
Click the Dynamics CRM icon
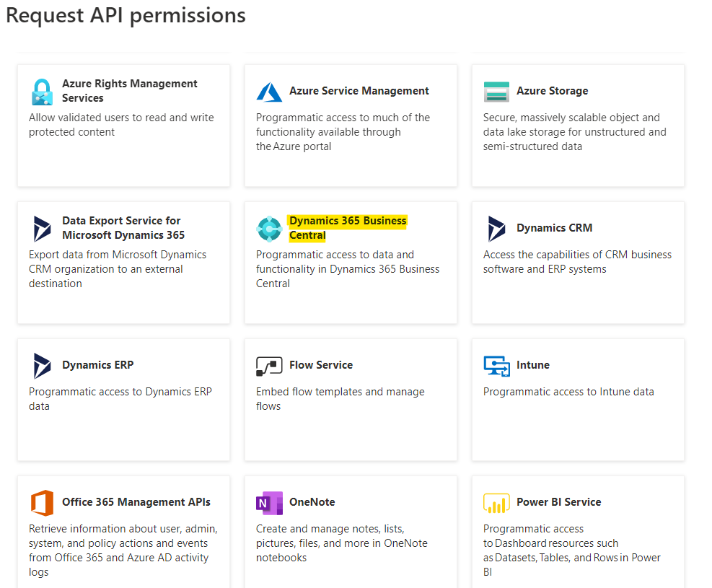[x=496, y=229]
